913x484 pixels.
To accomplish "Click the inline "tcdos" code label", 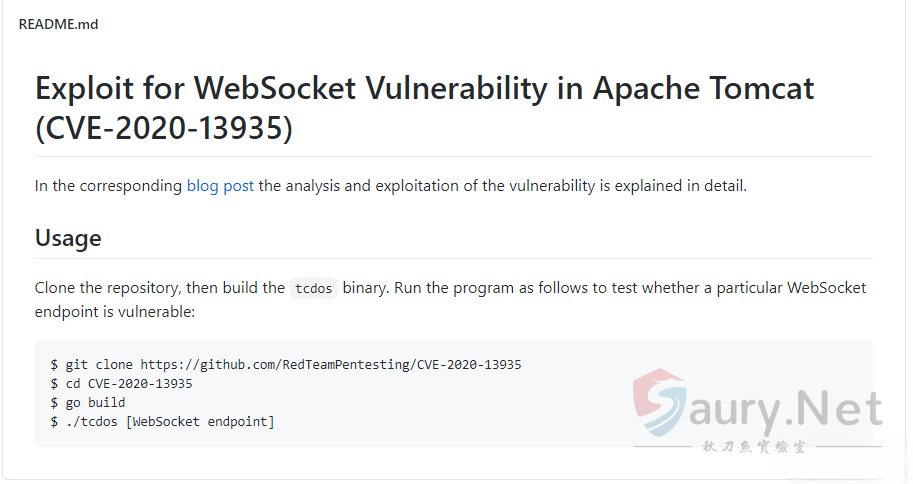I will (x=313, y=289).
